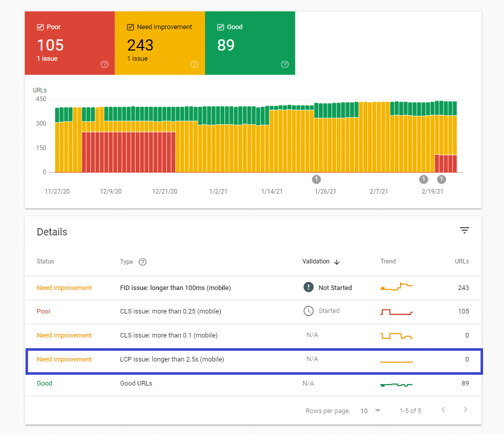Click the Good URLs trend sparkline
Viewport: 504px width, 433px height.
[396, 383]
